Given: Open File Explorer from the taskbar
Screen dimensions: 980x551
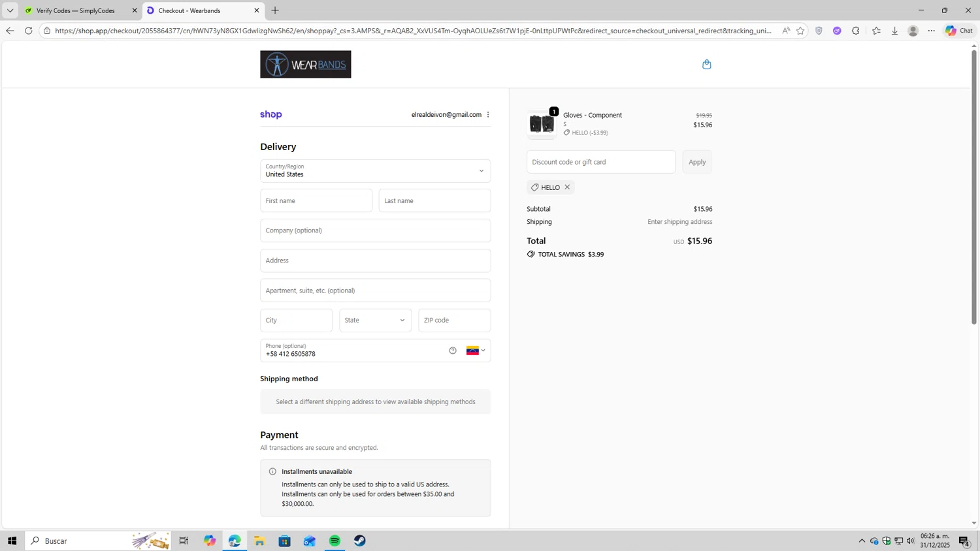Looking at the screenshot, I should [x=259, y=541].
